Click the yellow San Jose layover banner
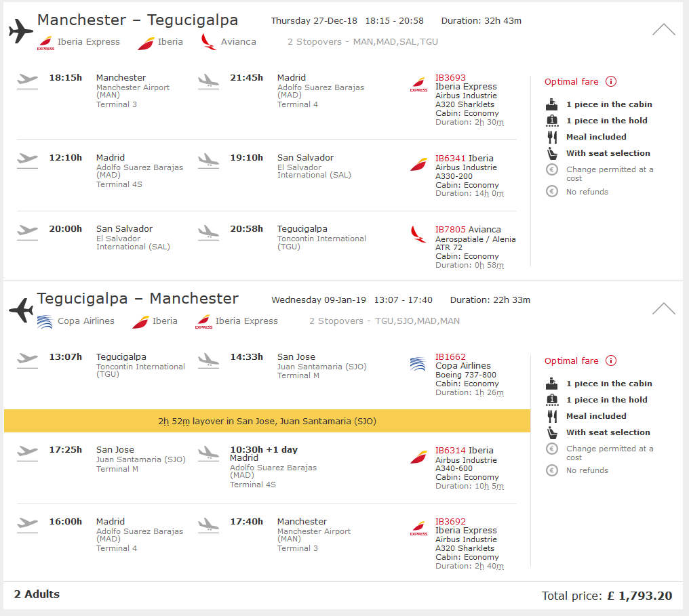This screenshot has height=616, width=689. [267, 421]
